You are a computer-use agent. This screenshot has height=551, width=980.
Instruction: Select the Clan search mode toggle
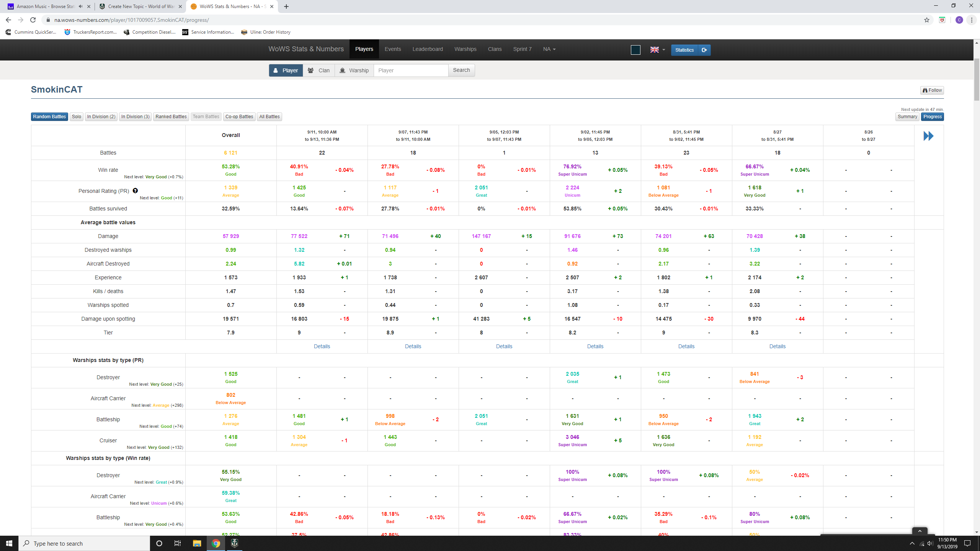[319, 70]
